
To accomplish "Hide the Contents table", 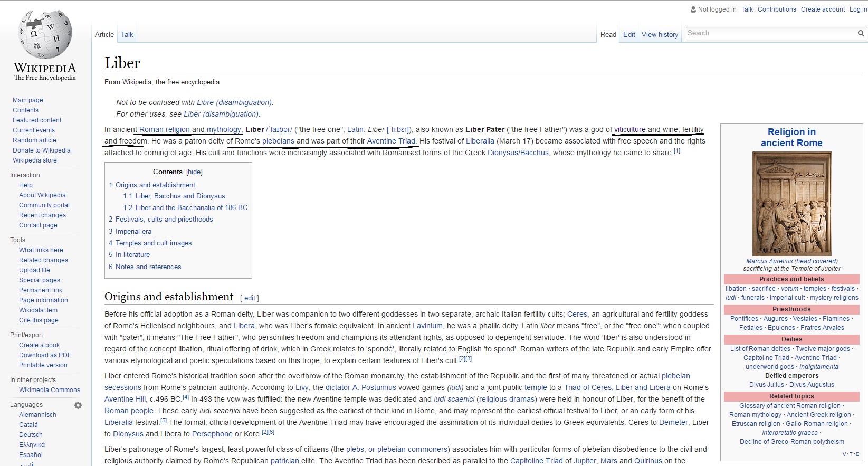I will pos(194,172).
